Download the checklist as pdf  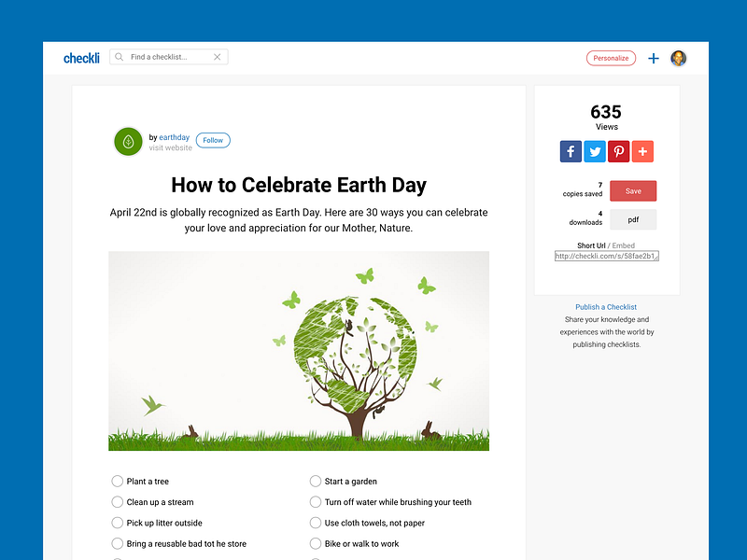click(x=633, y=219)
